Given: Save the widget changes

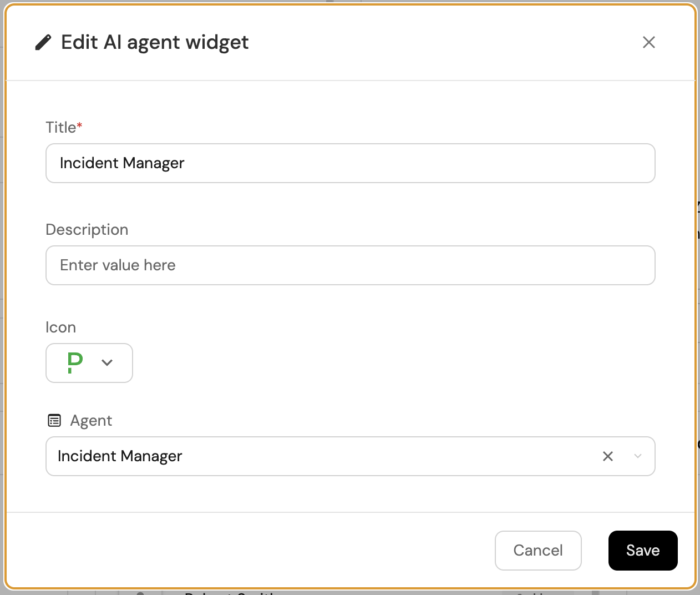Looking at the screenshot, I should pos(642,551).
